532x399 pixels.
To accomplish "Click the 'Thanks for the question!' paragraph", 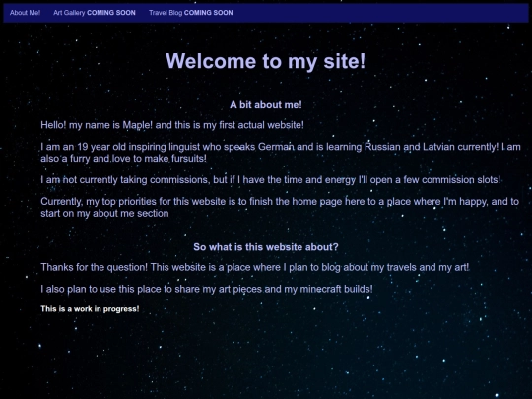I will click(255, 267).
